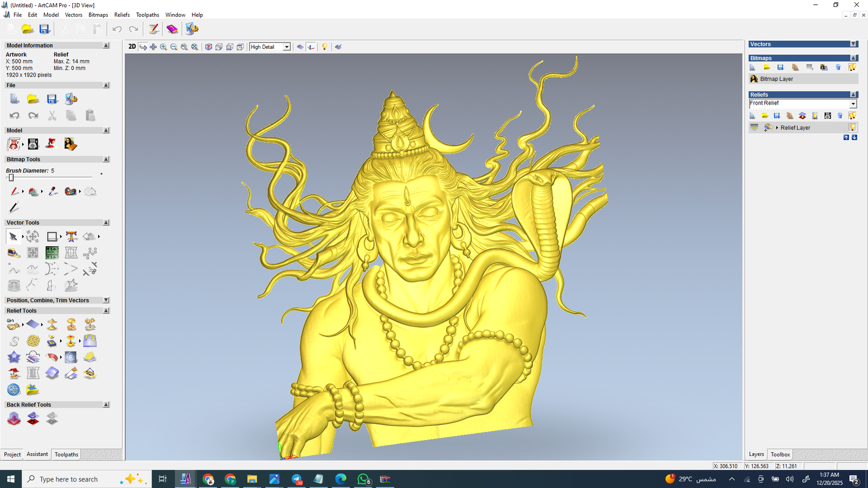Toggle Relief Layer visibility light bulb

click(x=852, y=127)
